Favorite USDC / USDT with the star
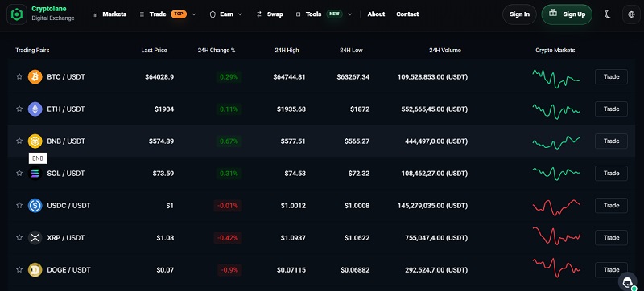The height and width of the screenshot is (291, 644). [19, 205]
